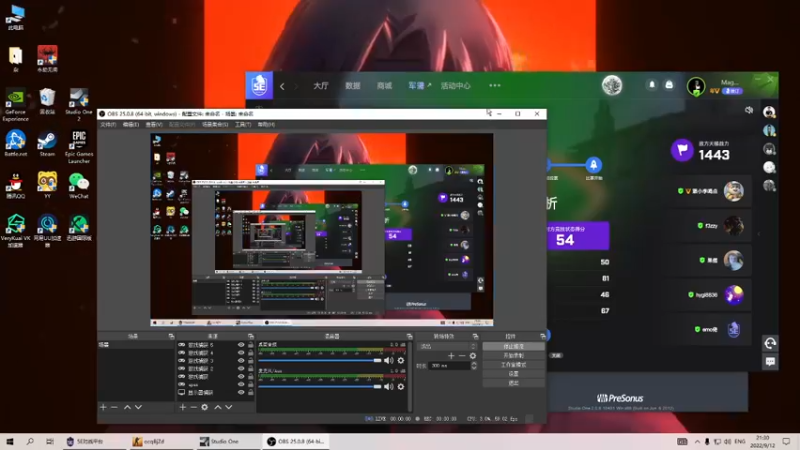Open the File menu in OBS
This screenshot has width=800, height=450.
point(108,124)
